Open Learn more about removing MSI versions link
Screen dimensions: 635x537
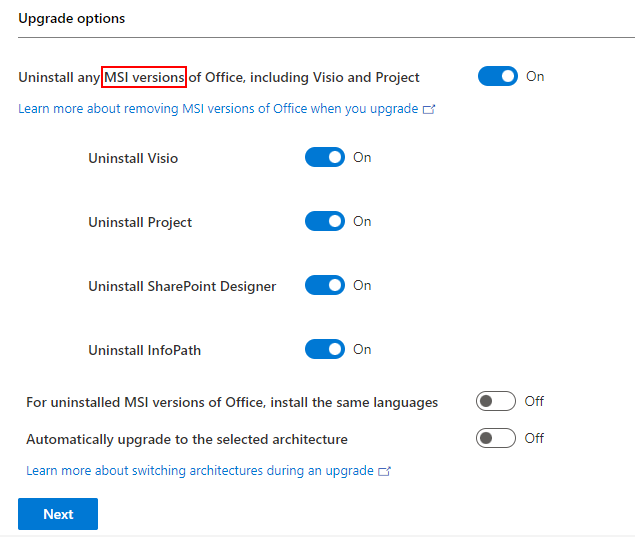tap(218, 109)
